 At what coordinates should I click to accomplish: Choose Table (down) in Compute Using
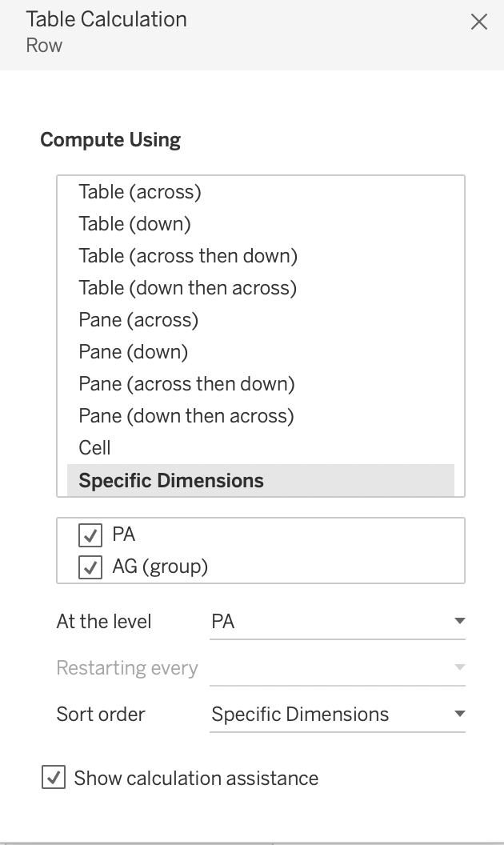click(134, 224)
